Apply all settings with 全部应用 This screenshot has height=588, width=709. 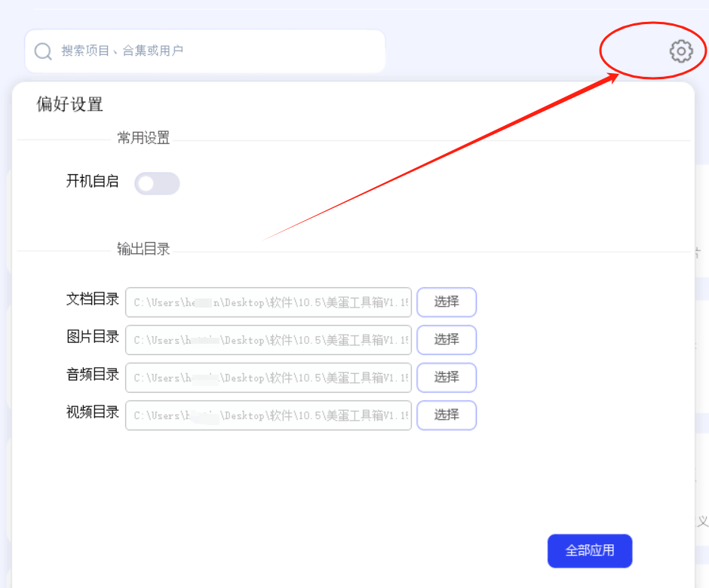coord(590,550)
